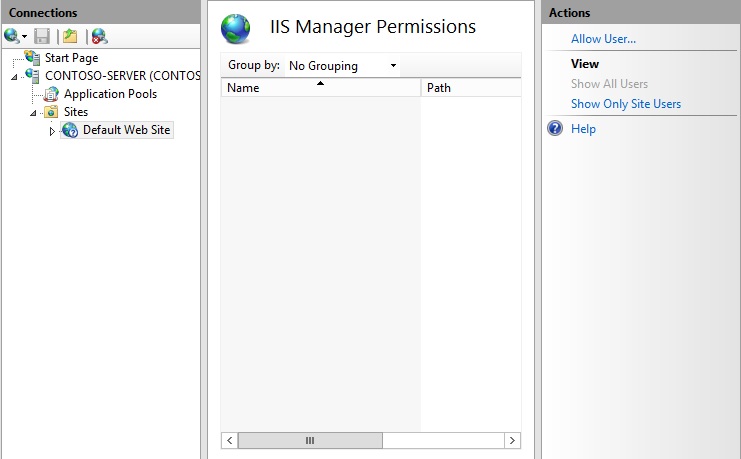Click the Sites folder icon

pyautogui.click(x=51, y=112)
